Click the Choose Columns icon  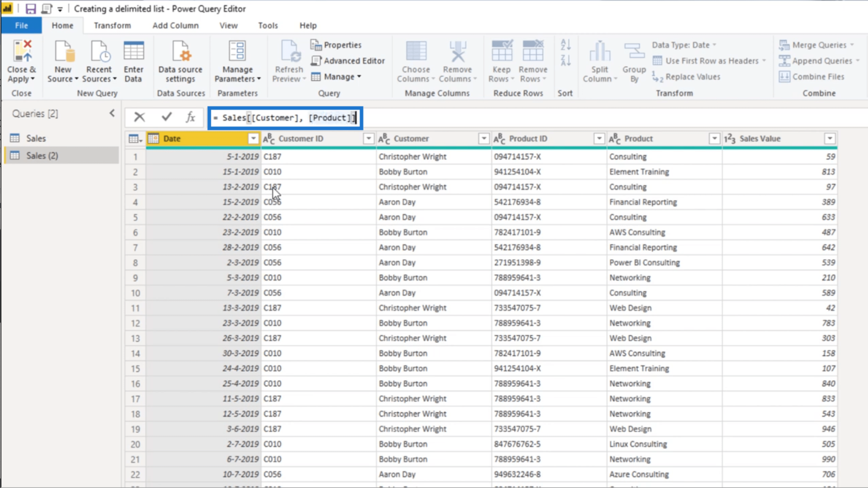[x=416, y=52]
